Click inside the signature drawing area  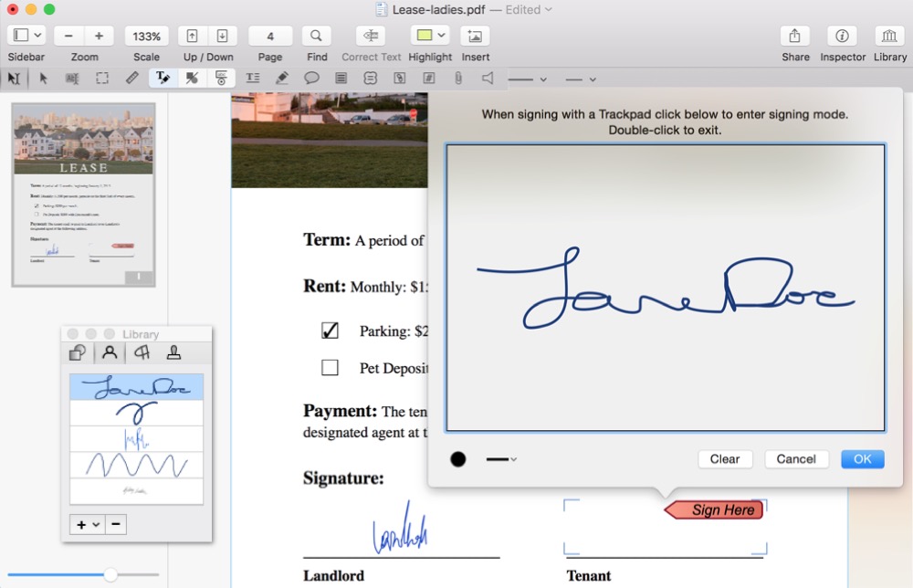pos(666,288)
